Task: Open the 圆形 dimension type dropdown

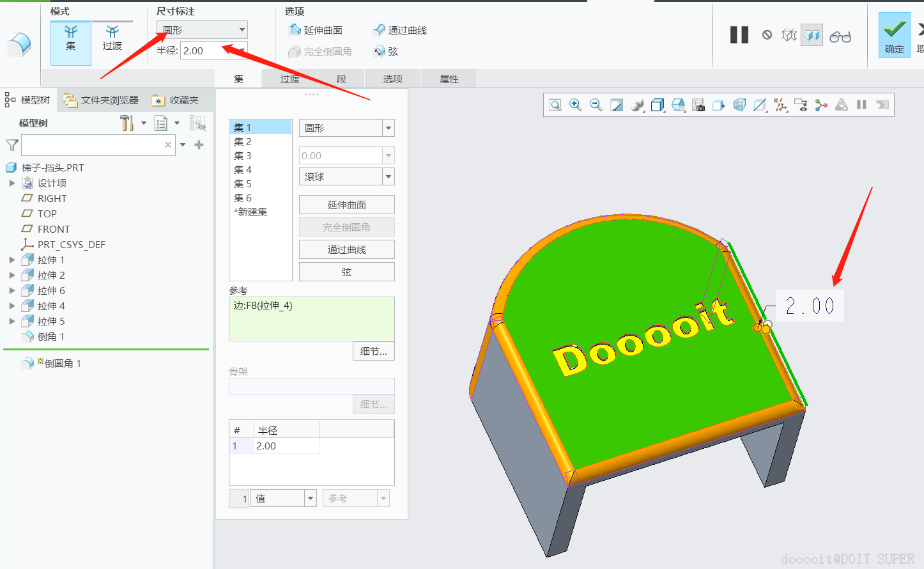Action: pyautogui.click(x=202, y=30)
